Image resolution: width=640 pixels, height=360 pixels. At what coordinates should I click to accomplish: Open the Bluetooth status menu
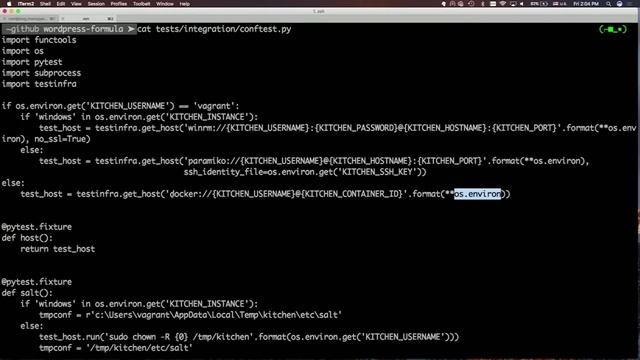[x=482, y=4]
